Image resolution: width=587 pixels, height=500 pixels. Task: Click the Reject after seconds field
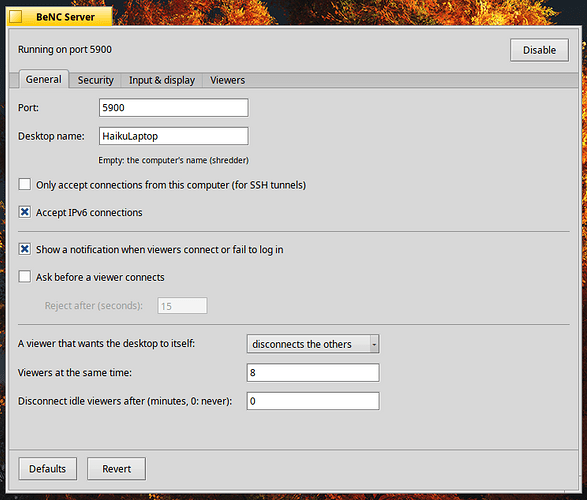(182, 306)
